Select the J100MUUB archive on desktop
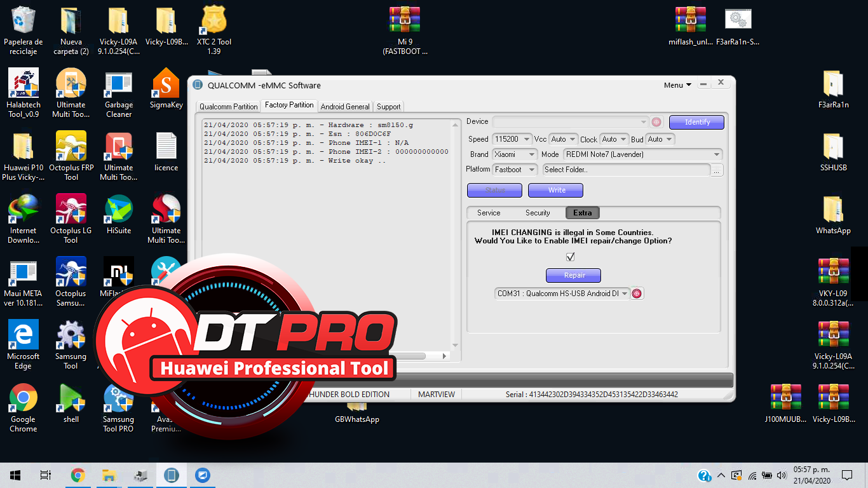Viewport: 868px width, 488px height. [x=786, y=403]
